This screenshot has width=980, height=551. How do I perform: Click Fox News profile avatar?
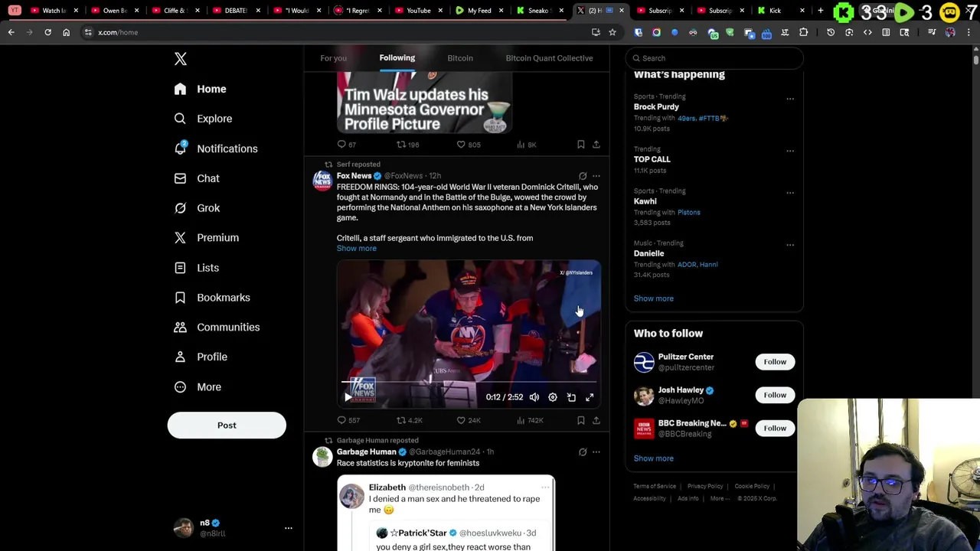322,180
